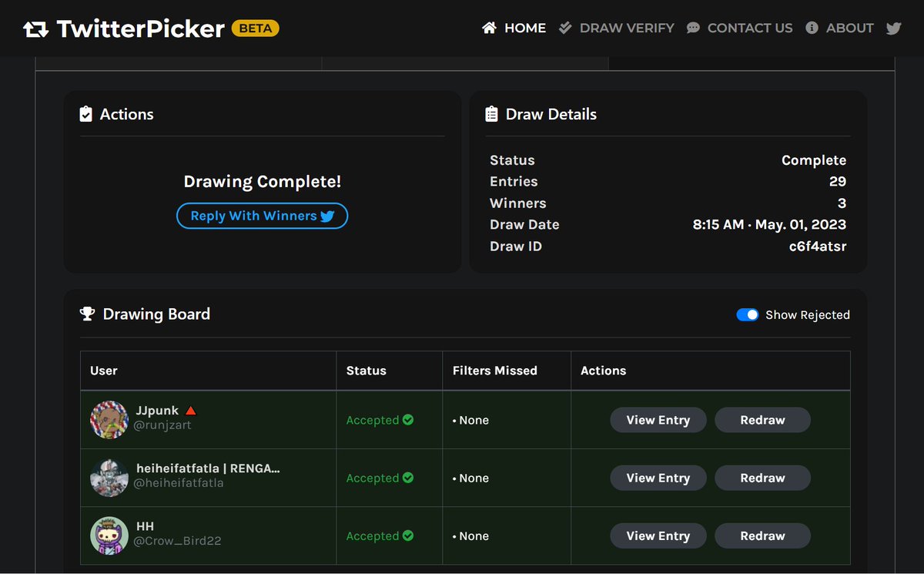Click the @heiheifatfatla handle
Image resolution: width=924 pixels, height=574 pixels.
pos(179,483)
